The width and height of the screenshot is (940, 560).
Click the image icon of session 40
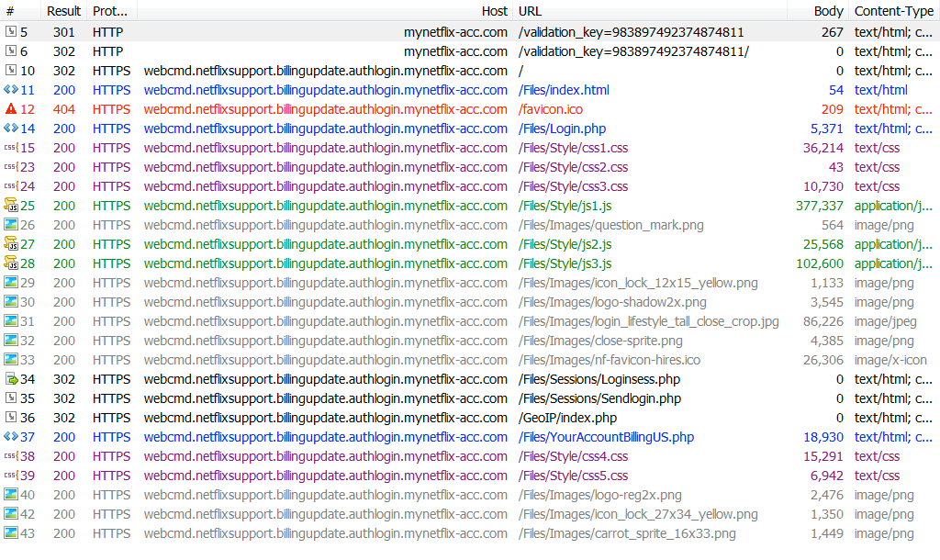click(11, 494)
